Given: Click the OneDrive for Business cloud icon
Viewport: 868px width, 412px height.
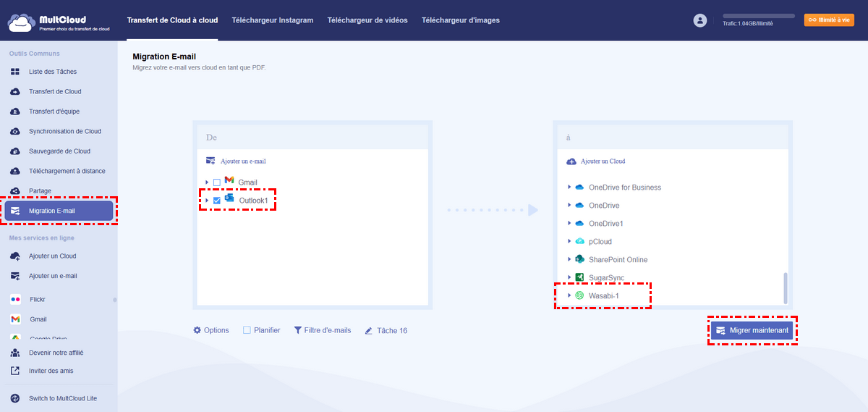Looking at the screenshot, I should [579, 188].
